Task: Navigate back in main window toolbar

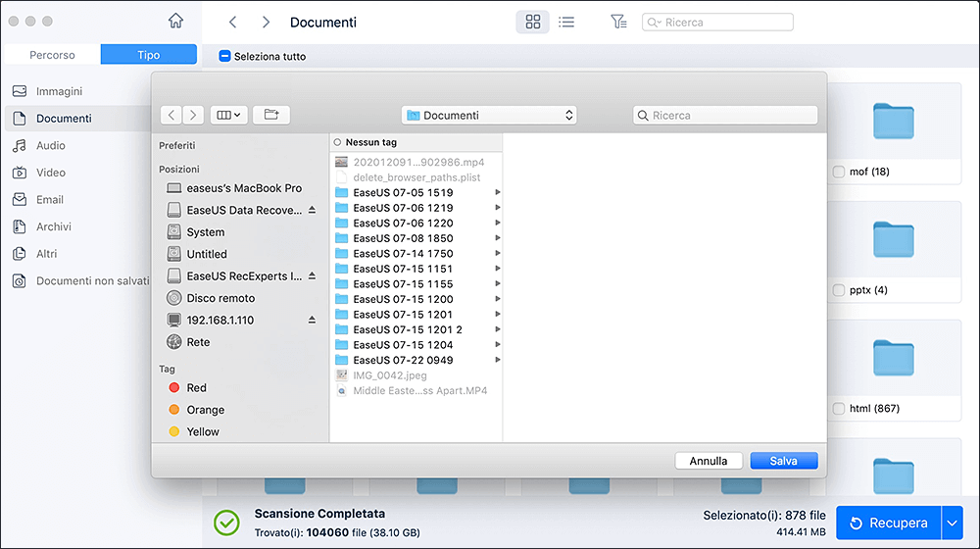Action: point(232,23)
